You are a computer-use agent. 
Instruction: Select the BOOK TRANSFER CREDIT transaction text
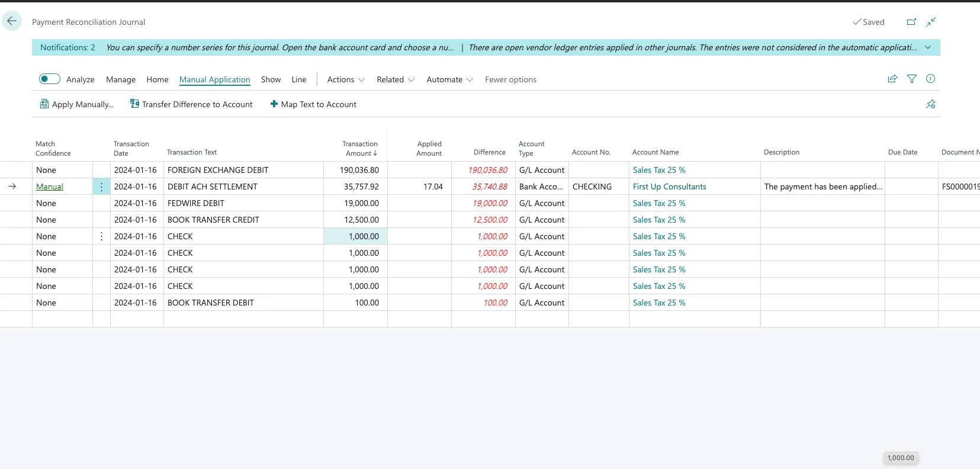(x=213, y=220)
